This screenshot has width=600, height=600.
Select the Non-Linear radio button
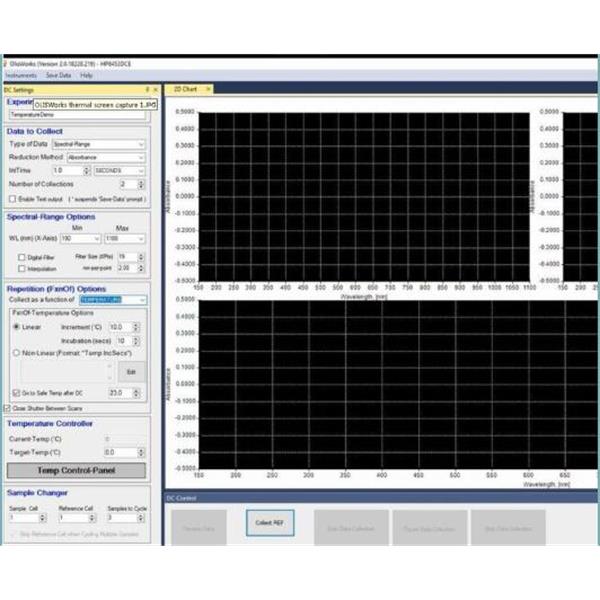15,352
